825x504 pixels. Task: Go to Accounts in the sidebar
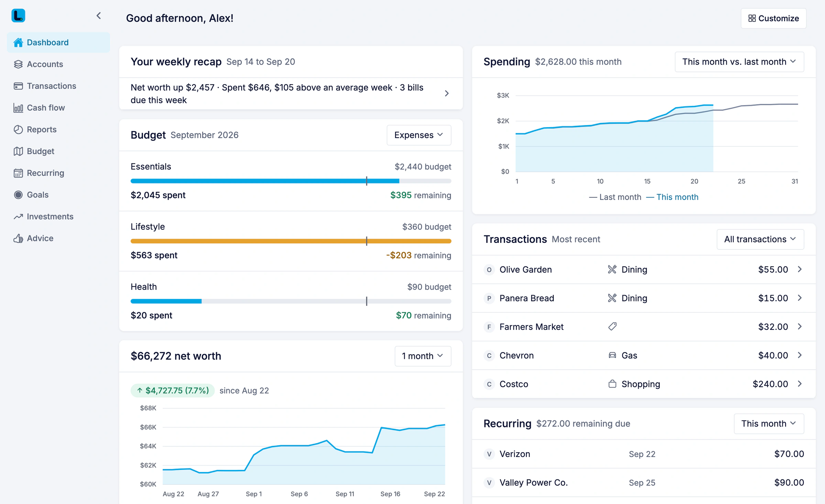pos(58,64)
